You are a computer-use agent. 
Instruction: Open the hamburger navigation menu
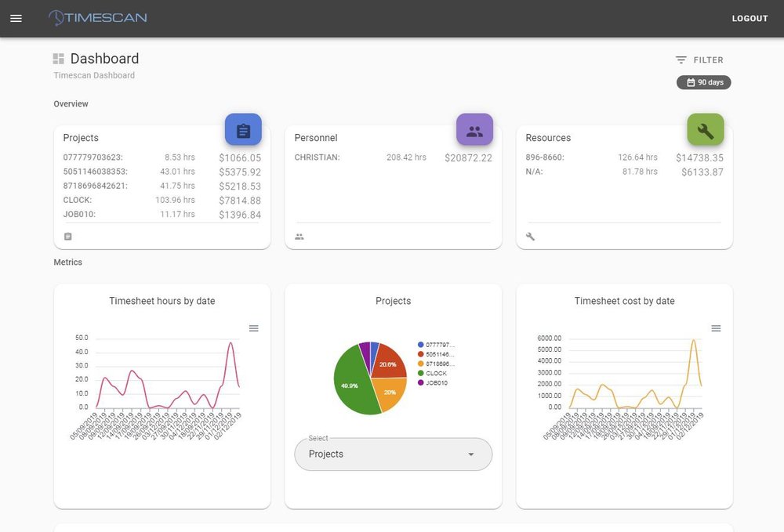click(x=16, y=19)
